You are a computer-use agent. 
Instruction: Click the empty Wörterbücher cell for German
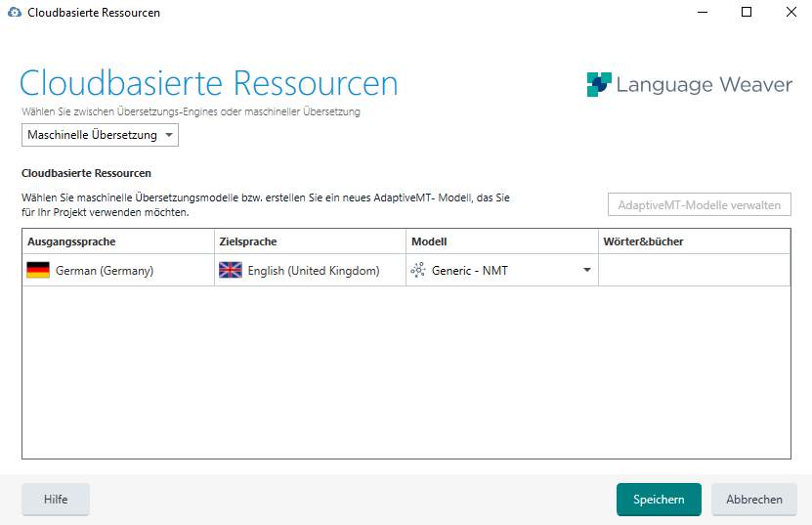(695, 270)
